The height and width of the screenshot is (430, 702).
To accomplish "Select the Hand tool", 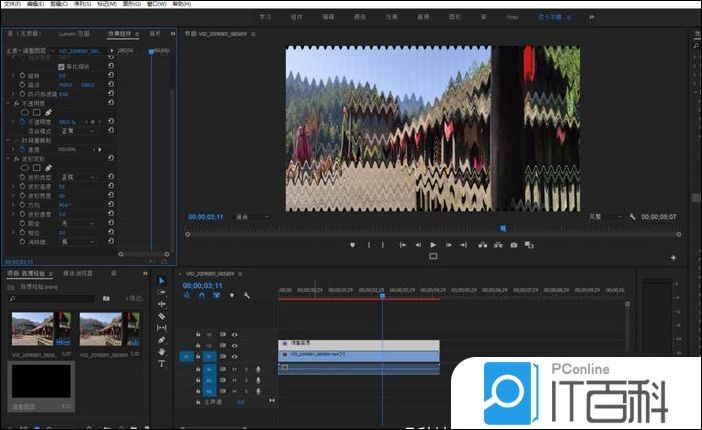I will coord(161,352).
